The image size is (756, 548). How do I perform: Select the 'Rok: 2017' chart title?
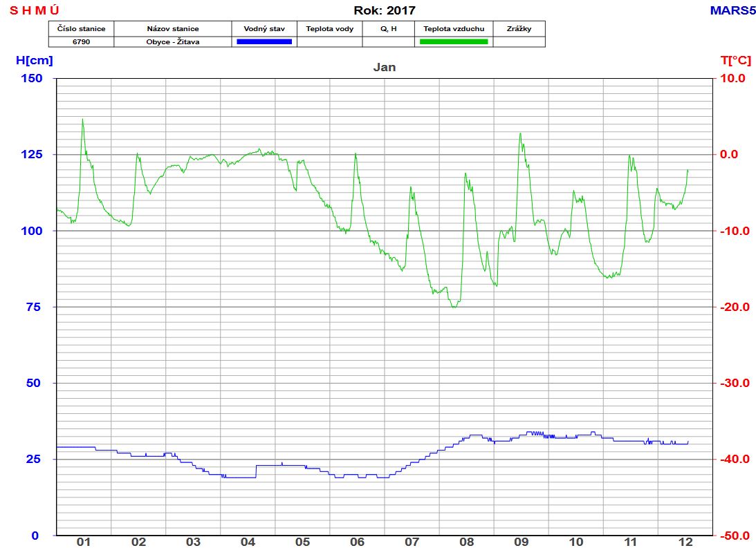click(385, 10)
